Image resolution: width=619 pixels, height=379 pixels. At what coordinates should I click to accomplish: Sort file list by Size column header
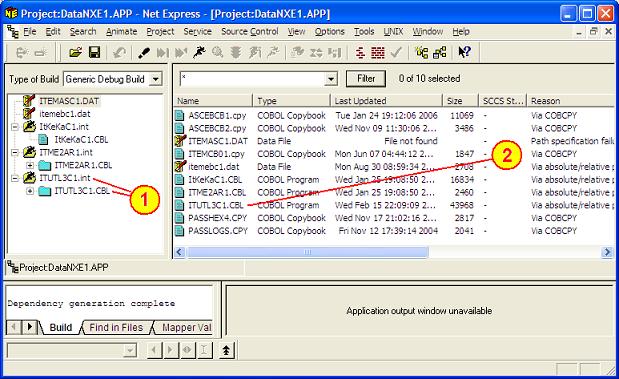pyautogui.click(x=460, y=101)
